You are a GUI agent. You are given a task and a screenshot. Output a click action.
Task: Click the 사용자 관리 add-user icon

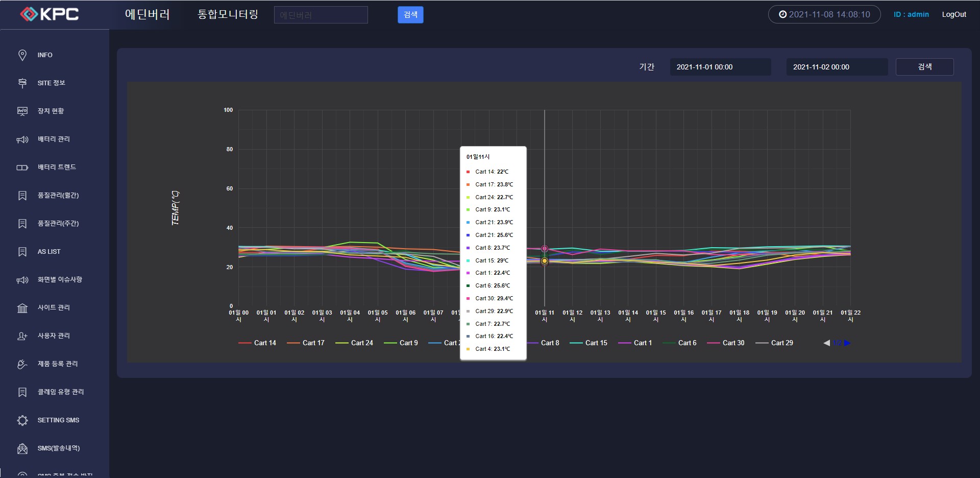22,336
